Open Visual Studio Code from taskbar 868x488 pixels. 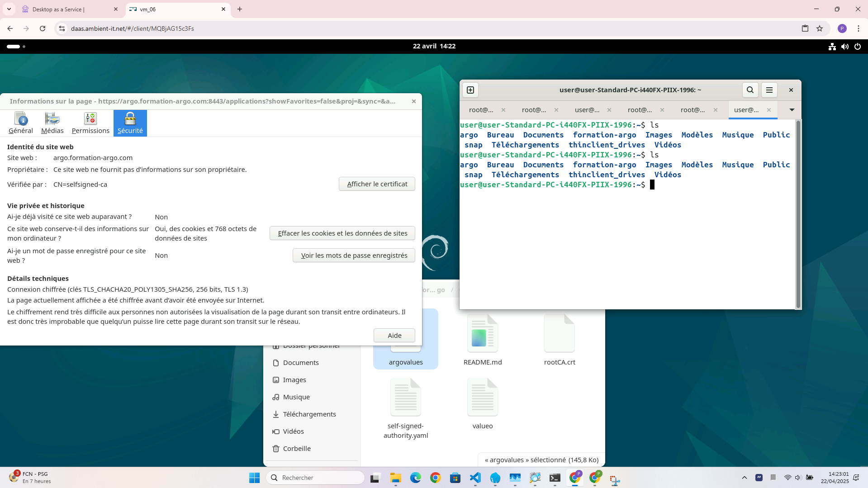(475, 478)
